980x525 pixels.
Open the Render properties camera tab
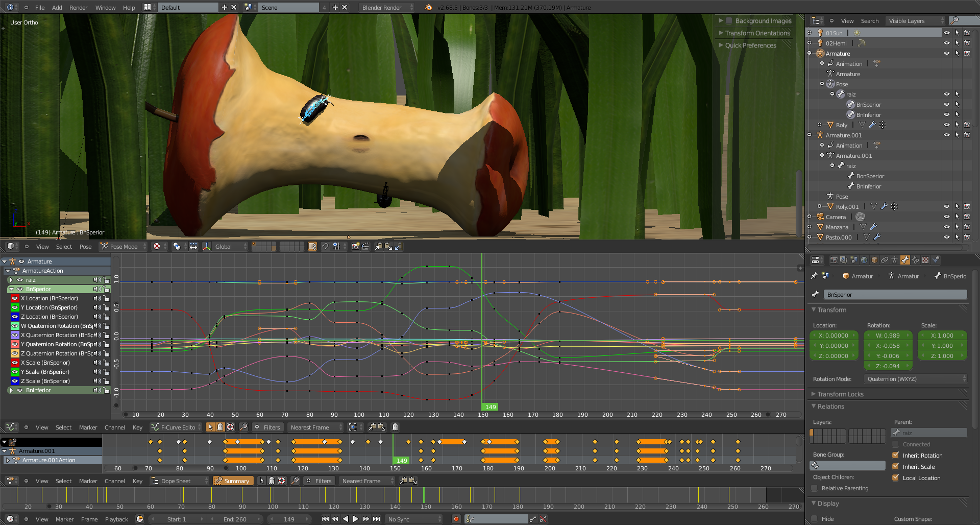(x=834, y=260)
